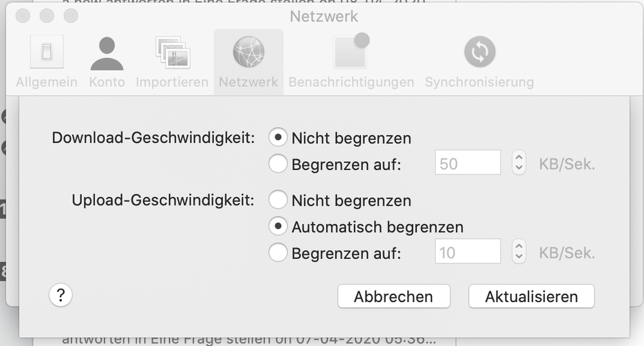The height and width of the screenshot is (346, 644).
Task: Select download Begrenzen auf option
Action: pos(278,164)
